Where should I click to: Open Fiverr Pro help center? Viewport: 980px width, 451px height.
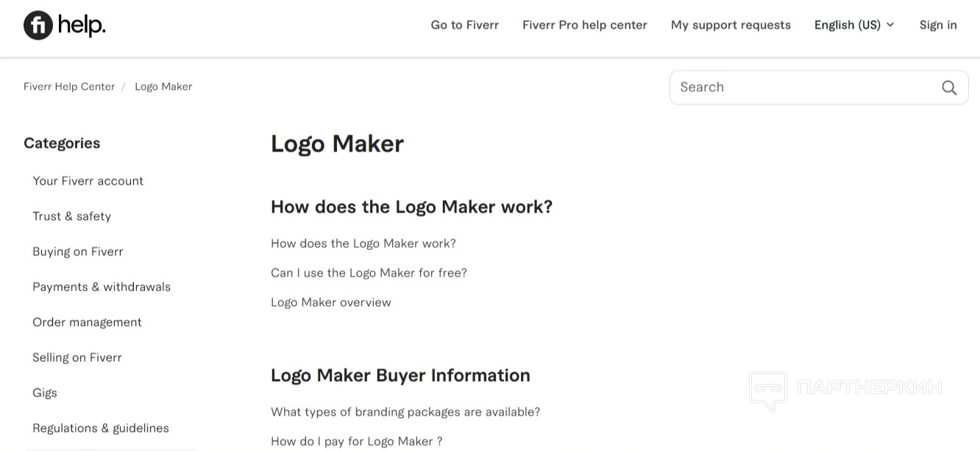(584, 25)
